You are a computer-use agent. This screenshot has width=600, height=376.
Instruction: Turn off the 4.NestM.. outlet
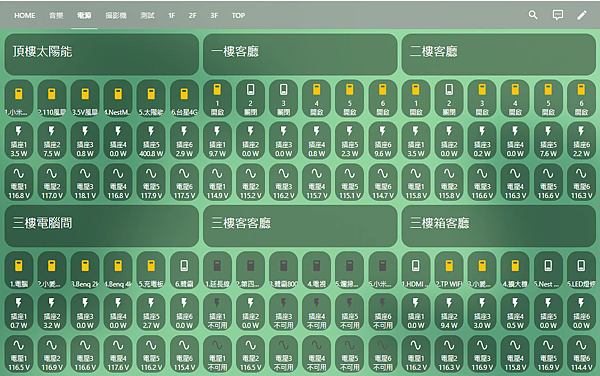[118, 98]
